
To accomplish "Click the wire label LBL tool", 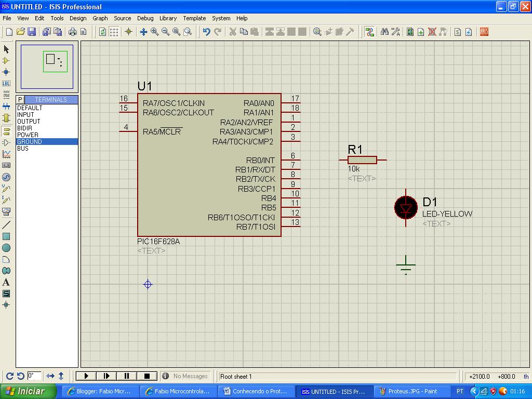I will [x=6, y=83].
